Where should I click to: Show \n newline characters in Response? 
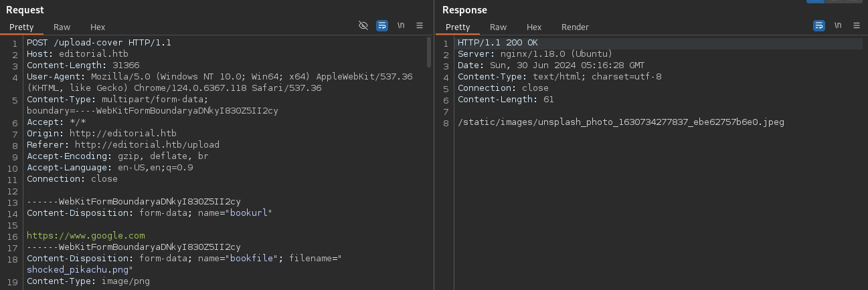pos(838,25)
